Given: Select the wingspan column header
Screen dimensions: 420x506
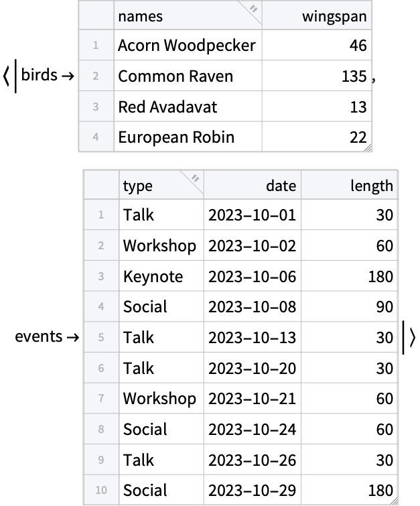Looking at the screenshot, I should 317,16.
